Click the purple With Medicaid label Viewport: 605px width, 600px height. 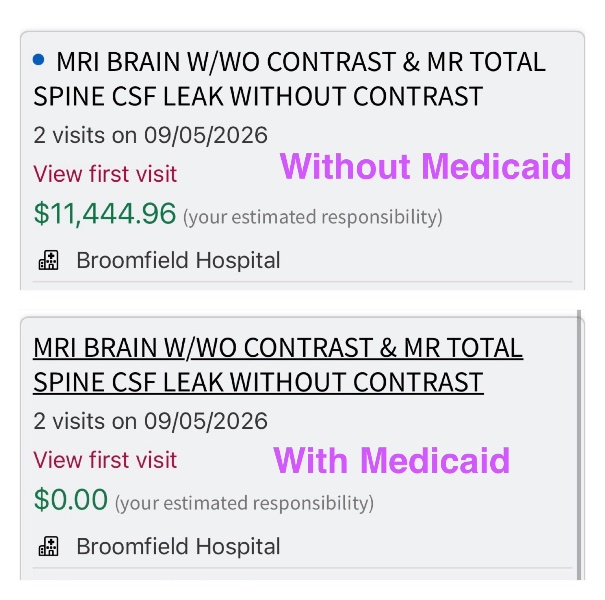(392, 460)
